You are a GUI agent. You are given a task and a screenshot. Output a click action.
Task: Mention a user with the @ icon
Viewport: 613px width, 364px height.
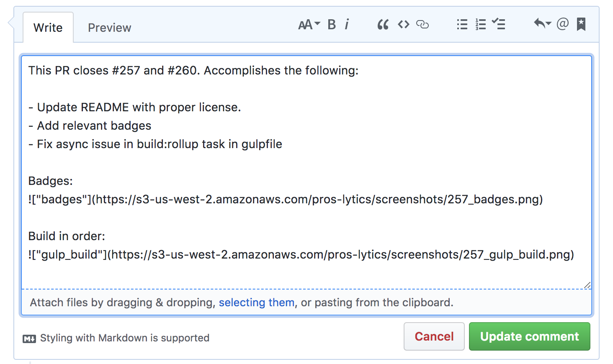563,25
